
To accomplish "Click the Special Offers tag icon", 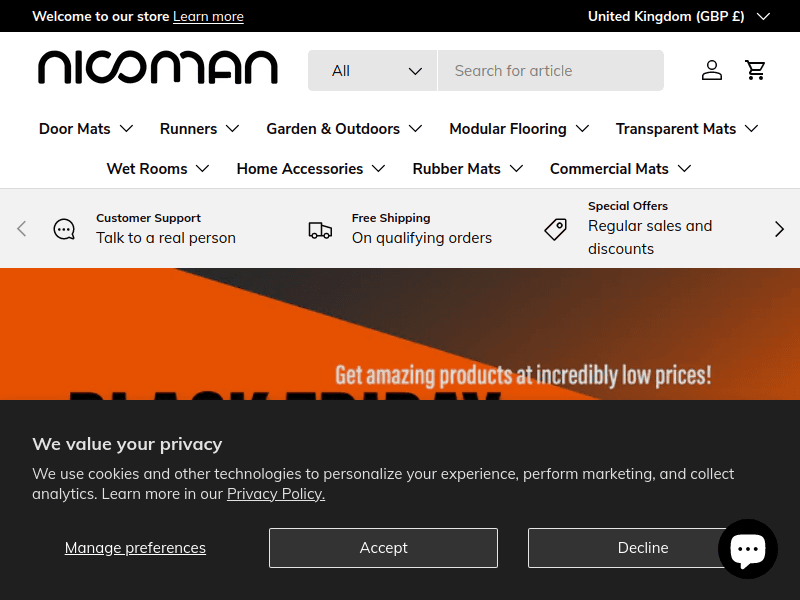I will coord(556,228).
